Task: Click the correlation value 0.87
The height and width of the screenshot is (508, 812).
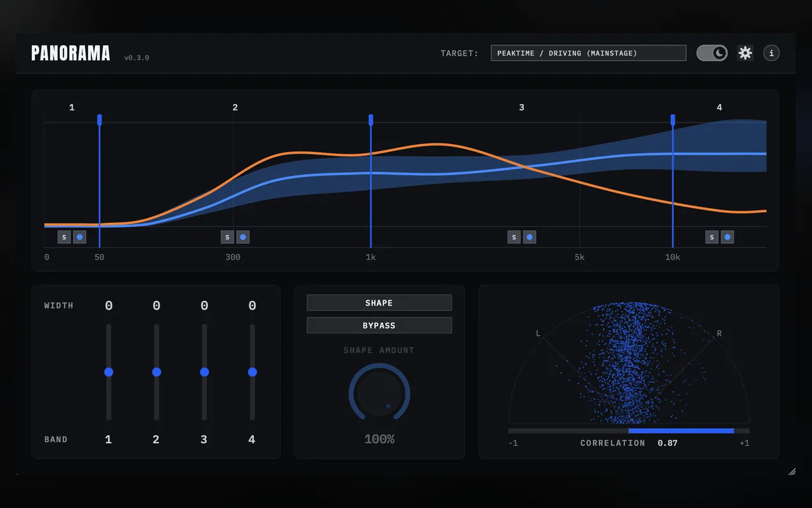Action: (x=667, y=443)
